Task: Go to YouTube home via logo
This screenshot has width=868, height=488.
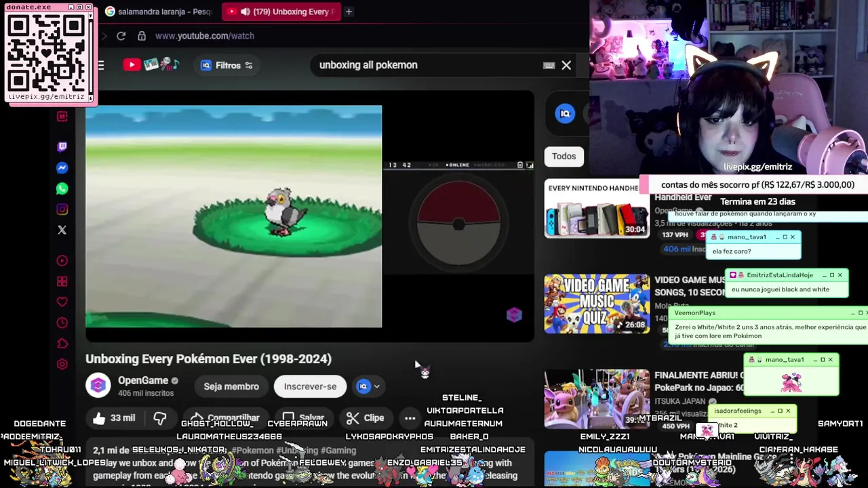Action: [151, 65]
